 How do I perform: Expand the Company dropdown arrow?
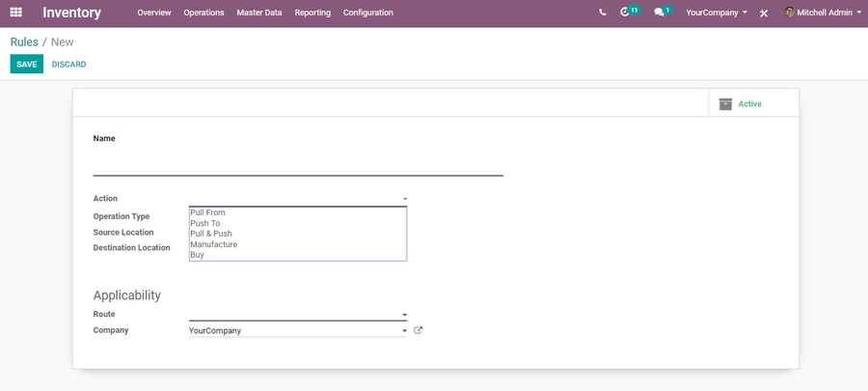coord(404,331)
